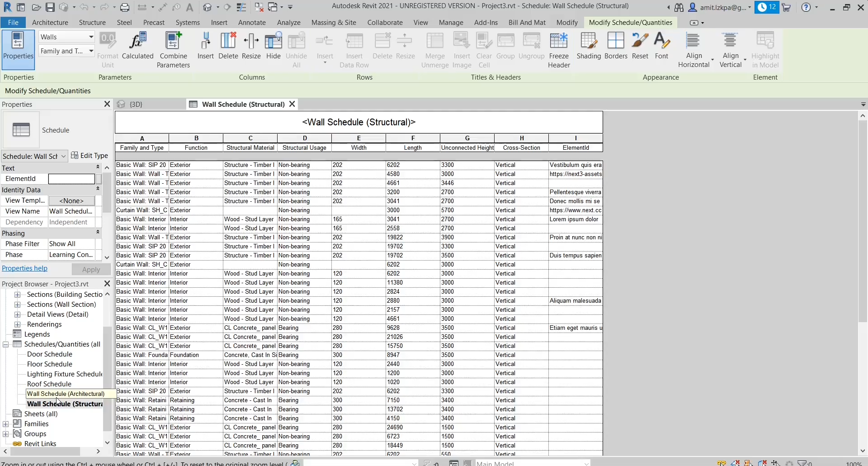868x466 pixels.
Task: Click the Reset appearance tool
Action: pos(640,46)
